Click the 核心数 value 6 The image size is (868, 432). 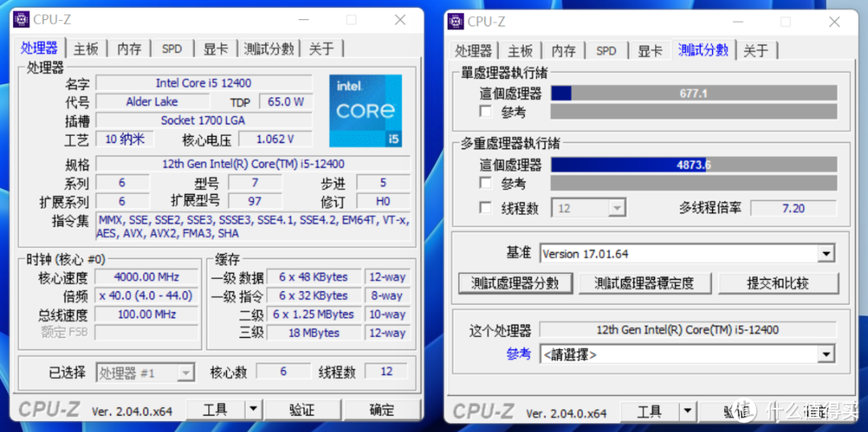pos(283,372)
